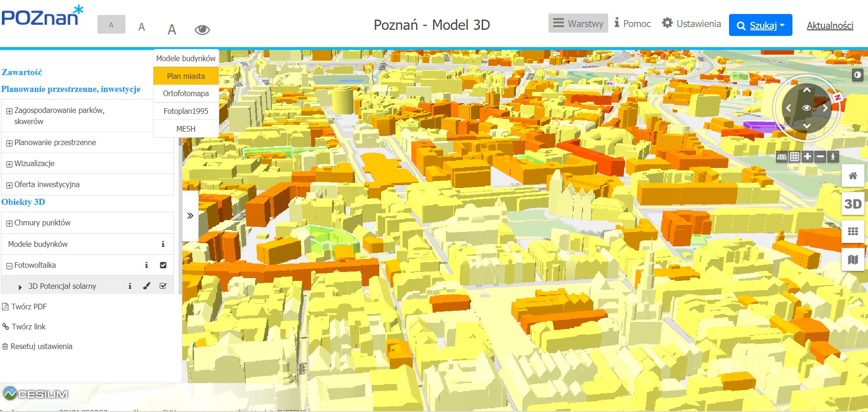Collapse the side panel with double-chevron handle
The width and height of the screenshot is (868, 412).
[x=190, y=216]
